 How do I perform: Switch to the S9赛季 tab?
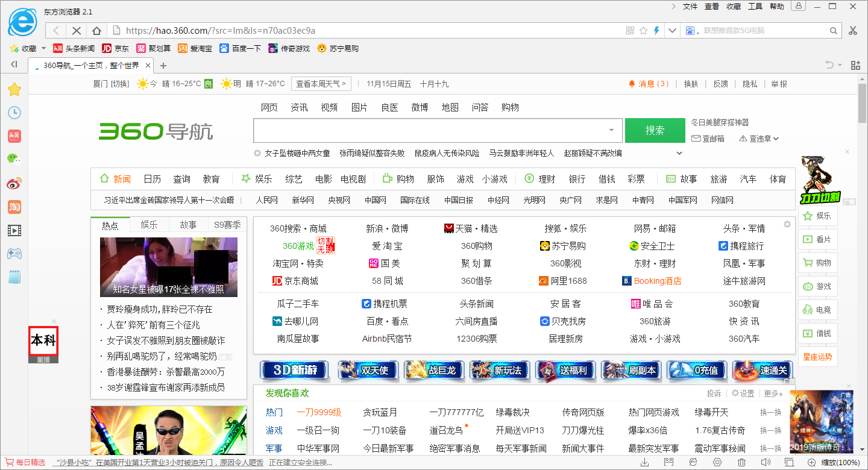227,225
